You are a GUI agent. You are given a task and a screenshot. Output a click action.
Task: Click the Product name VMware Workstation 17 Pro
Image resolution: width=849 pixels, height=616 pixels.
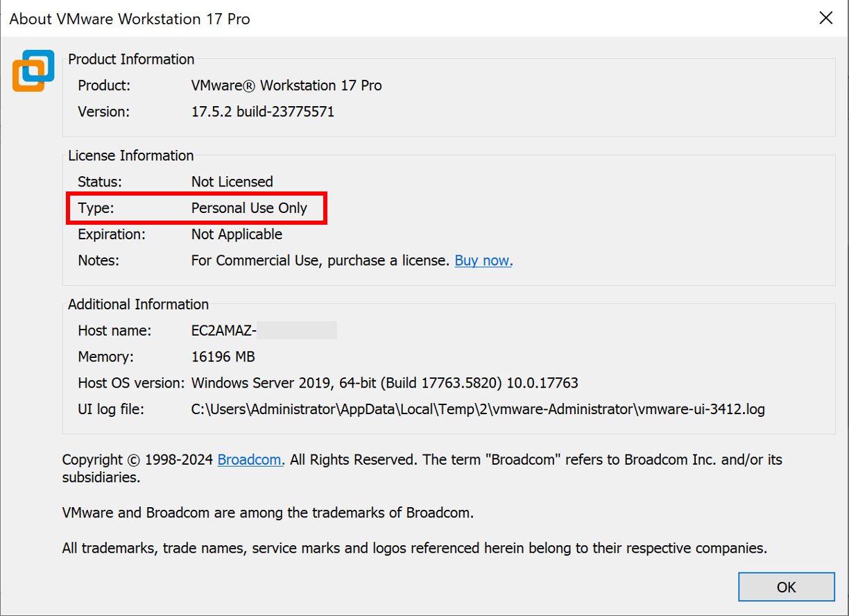(286, 85)
